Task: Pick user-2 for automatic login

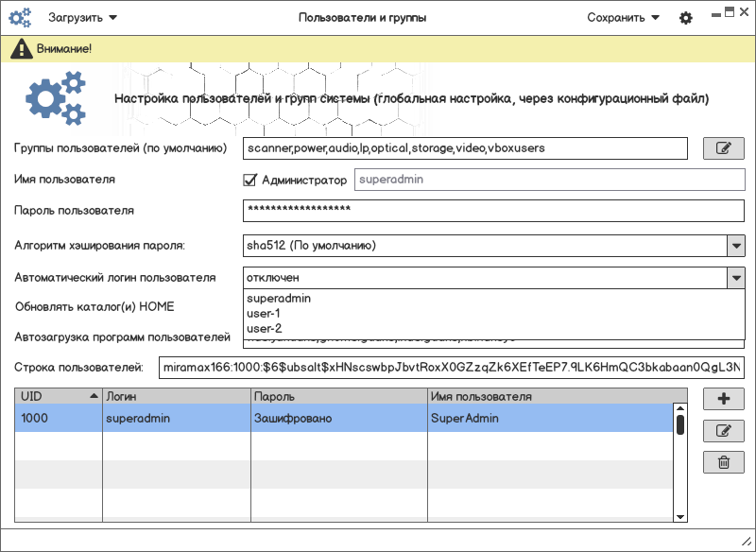Action: pyautogui.click(x=264, y=328)
